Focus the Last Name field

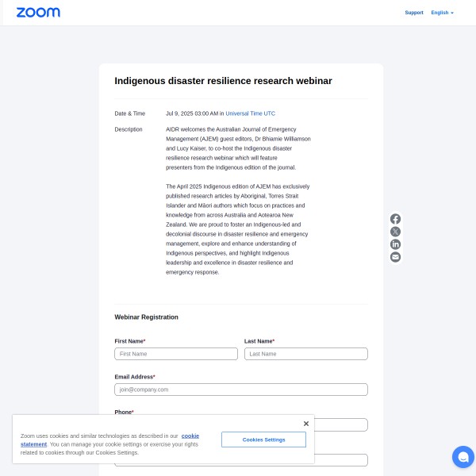[305, 354]
